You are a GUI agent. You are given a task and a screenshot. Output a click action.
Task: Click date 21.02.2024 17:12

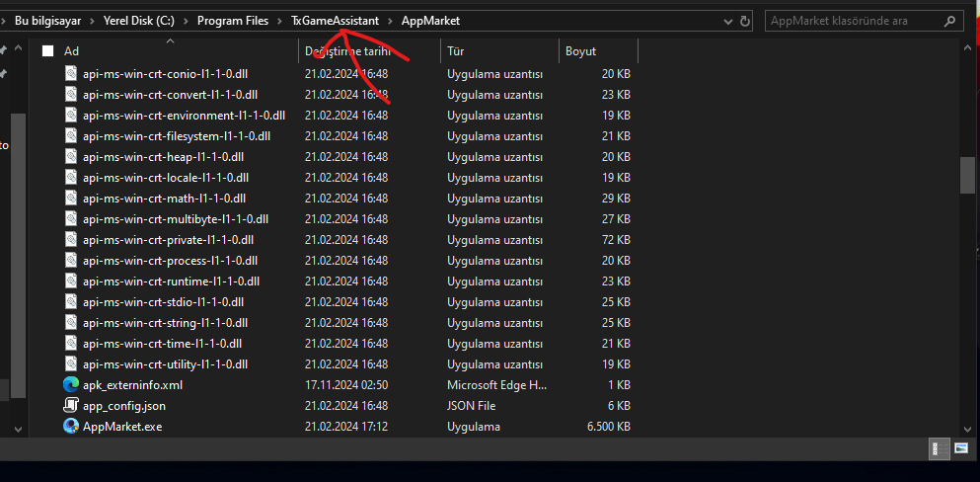pos(346,427)
